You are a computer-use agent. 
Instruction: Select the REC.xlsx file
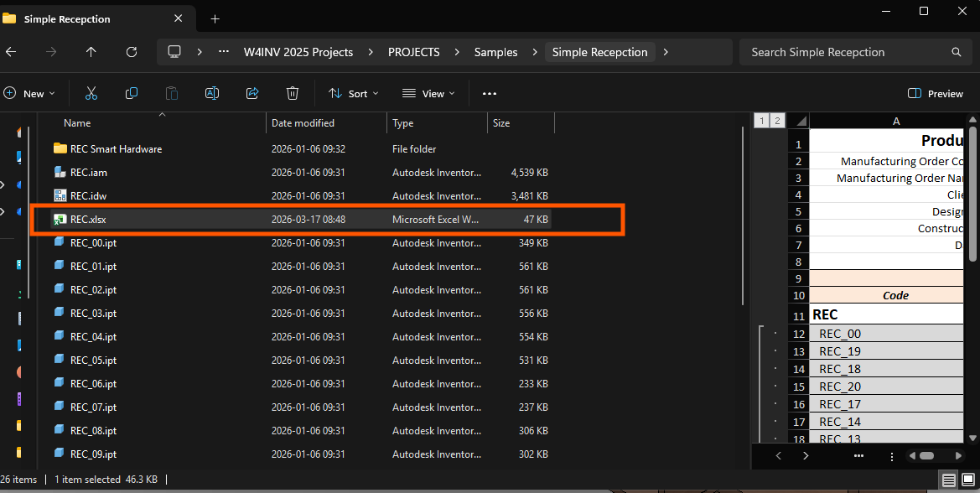point(301,220)
